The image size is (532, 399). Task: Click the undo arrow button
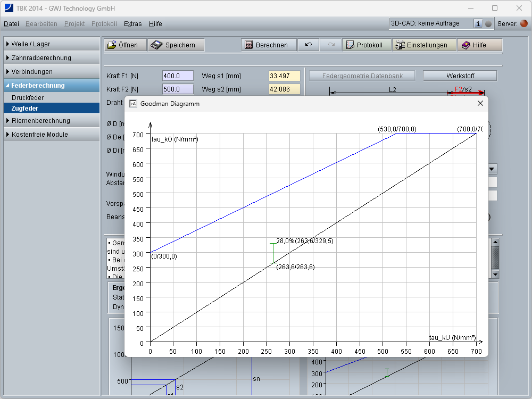click(309, 45)
